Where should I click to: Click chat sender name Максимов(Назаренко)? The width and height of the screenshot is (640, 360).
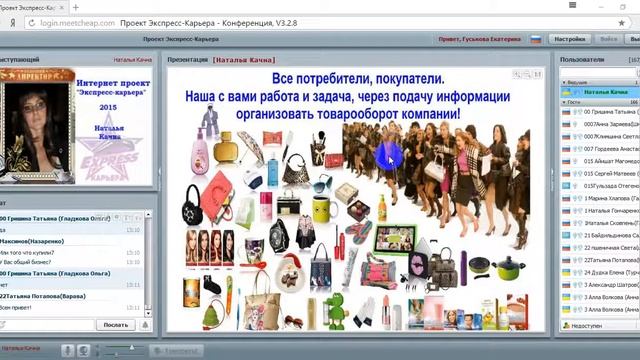tap(32, 241)
